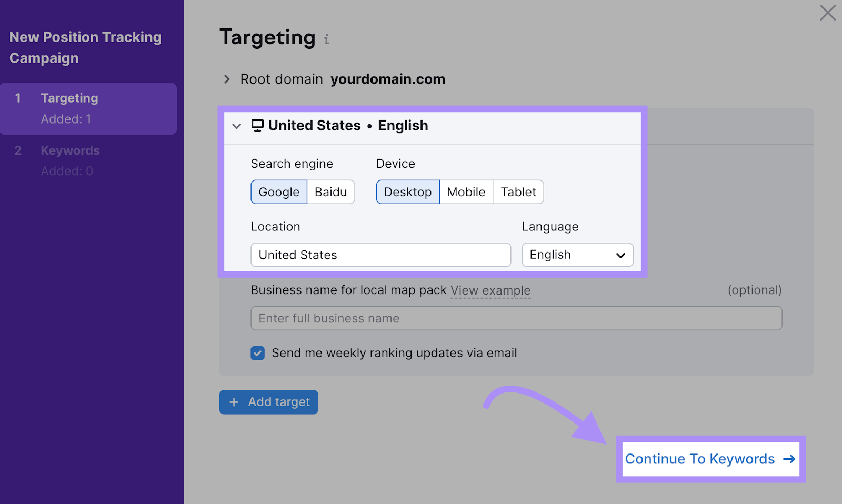Click the X to close the campaign dialog
Image resolution: width=842 pixels, height=504 pixels.
[827, 13]
